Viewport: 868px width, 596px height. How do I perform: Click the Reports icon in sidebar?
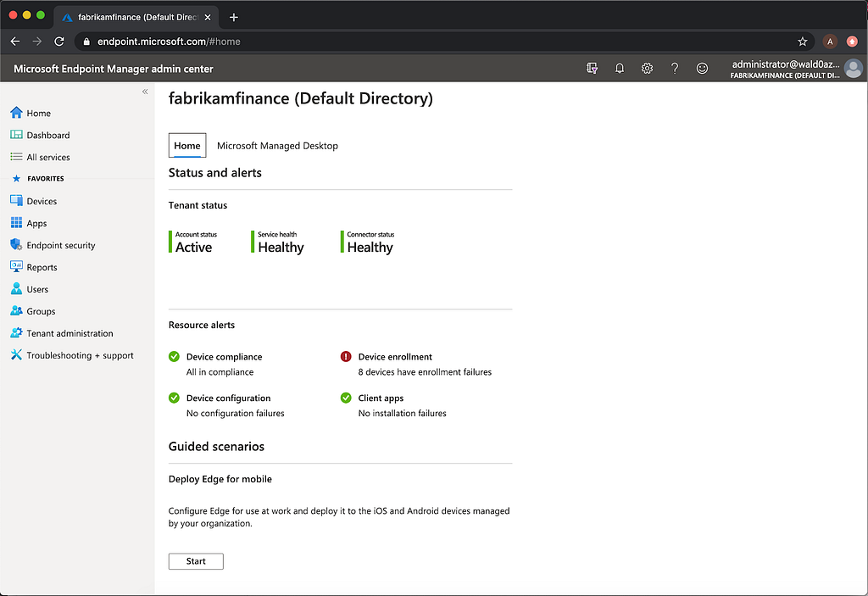tap(16, 266)
